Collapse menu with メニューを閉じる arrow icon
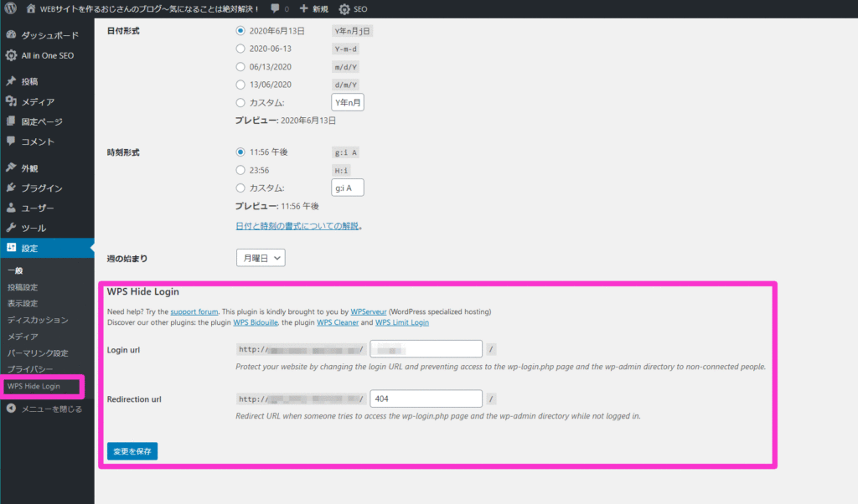Screen dimensions: 858x504 (11, 409)
